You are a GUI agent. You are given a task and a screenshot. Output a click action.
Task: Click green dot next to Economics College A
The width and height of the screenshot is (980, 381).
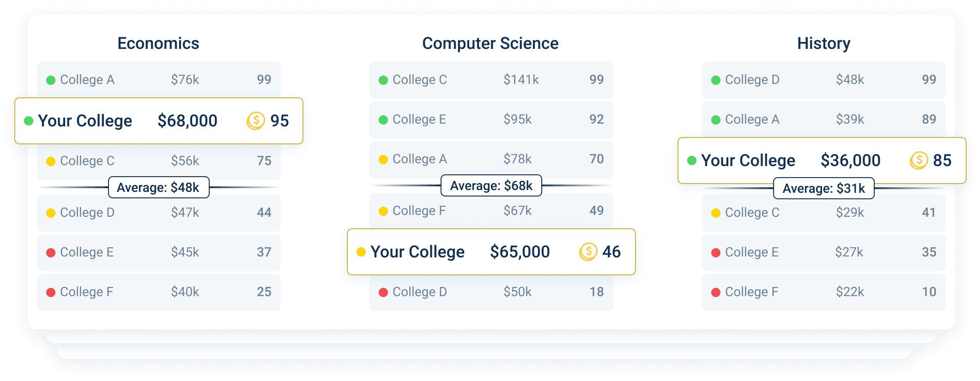pos(51,80)
